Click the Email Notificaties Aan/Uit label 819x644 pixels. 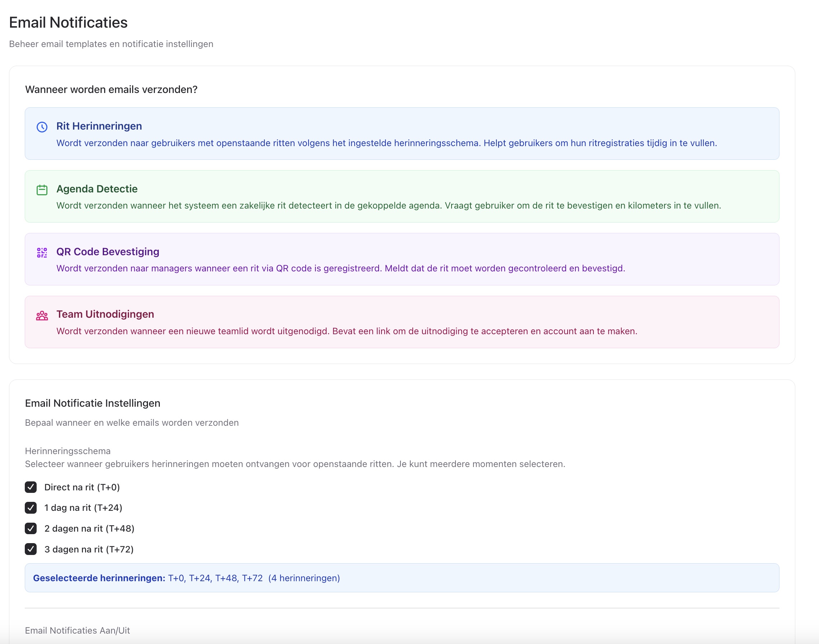click(77, 630)
